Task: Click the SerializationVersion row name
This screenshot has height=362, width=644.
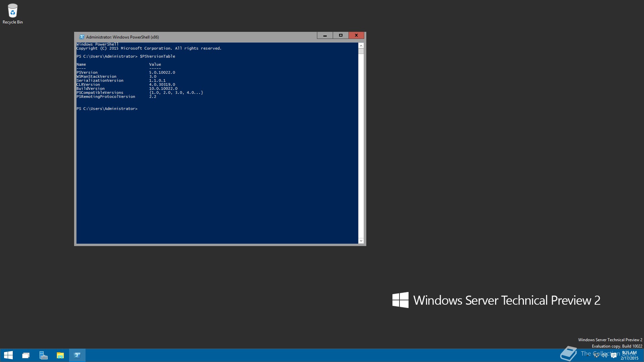Action: coord(100,80)
